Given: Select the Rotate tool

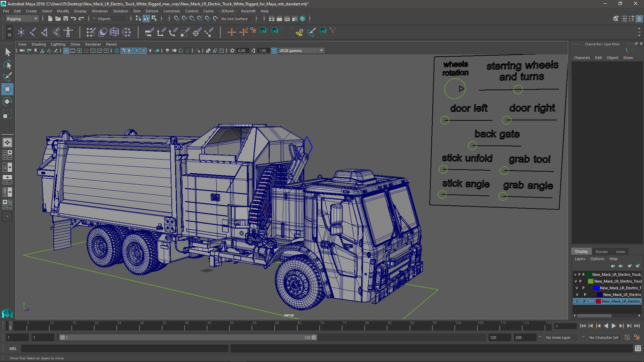Looking at the screenshot, I should [x=7, y=102].
